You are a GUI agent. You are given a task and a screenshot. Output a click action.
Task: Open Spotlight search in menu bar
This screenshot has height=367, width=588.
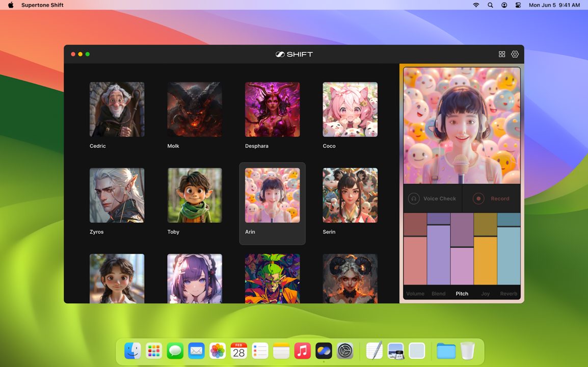[490, 5]
